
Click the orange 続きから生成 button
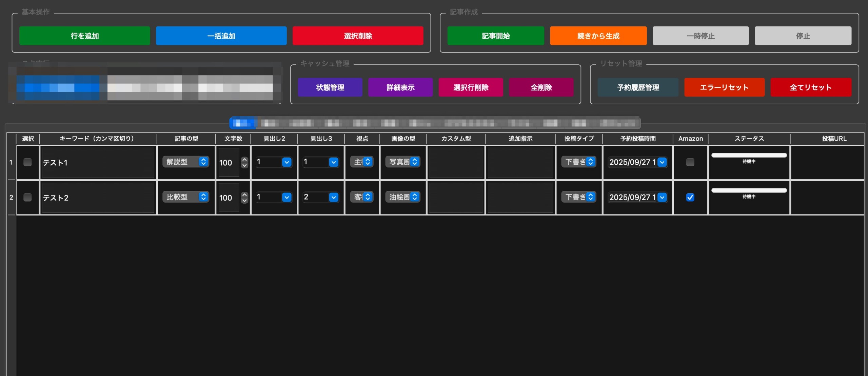point(598,36)
